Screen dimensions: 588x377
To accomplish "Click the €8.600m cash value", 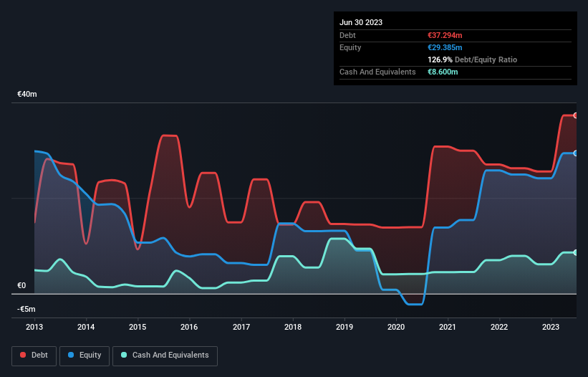I will pyautogui.click(x=443, y=72).
